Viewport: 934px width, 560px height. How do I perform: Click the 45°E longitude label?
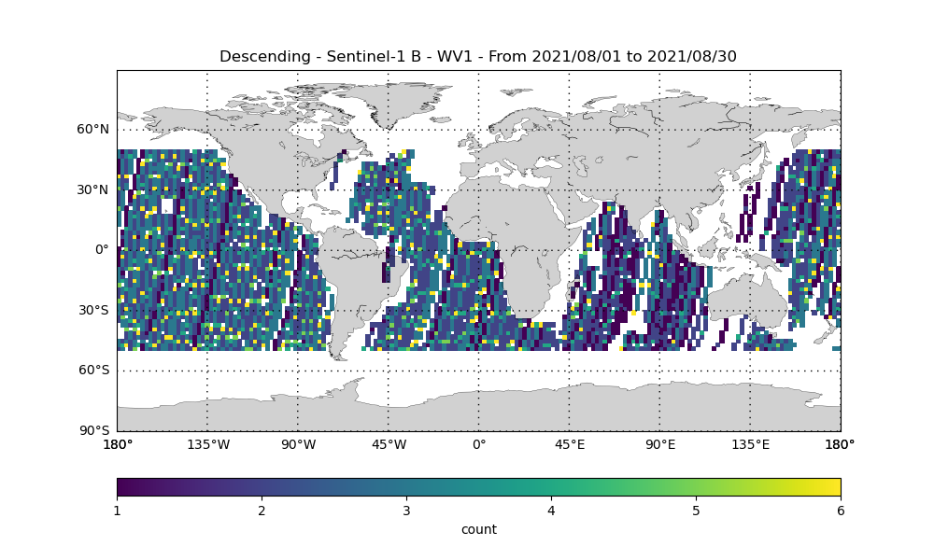coord(570,444)
